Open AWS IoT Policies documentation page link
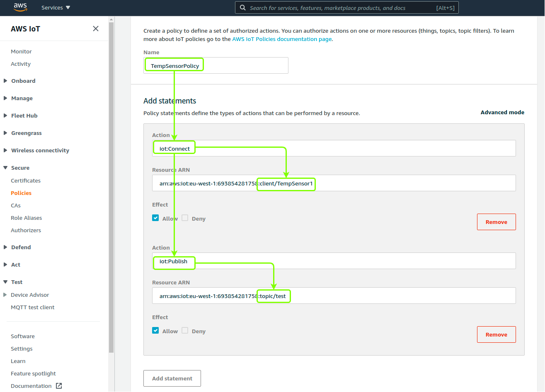 (x=282, y=39)
